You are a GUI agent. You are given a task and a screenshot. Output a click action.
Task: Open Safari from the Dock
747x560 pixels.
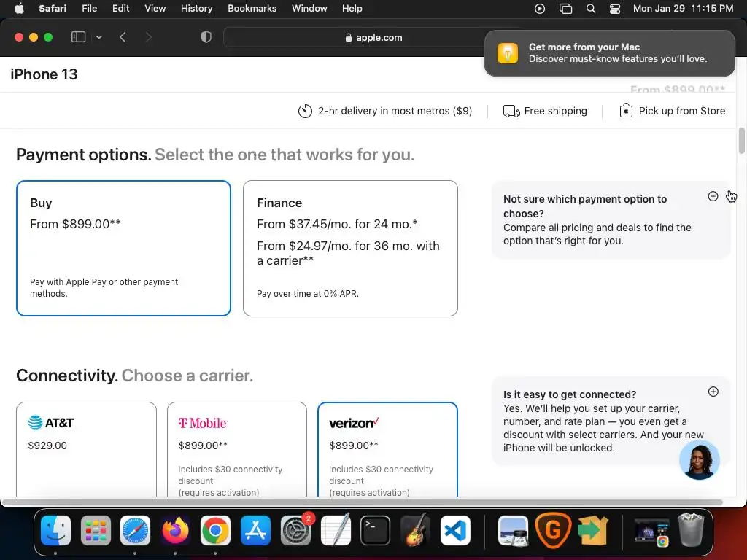pos(135,530)
